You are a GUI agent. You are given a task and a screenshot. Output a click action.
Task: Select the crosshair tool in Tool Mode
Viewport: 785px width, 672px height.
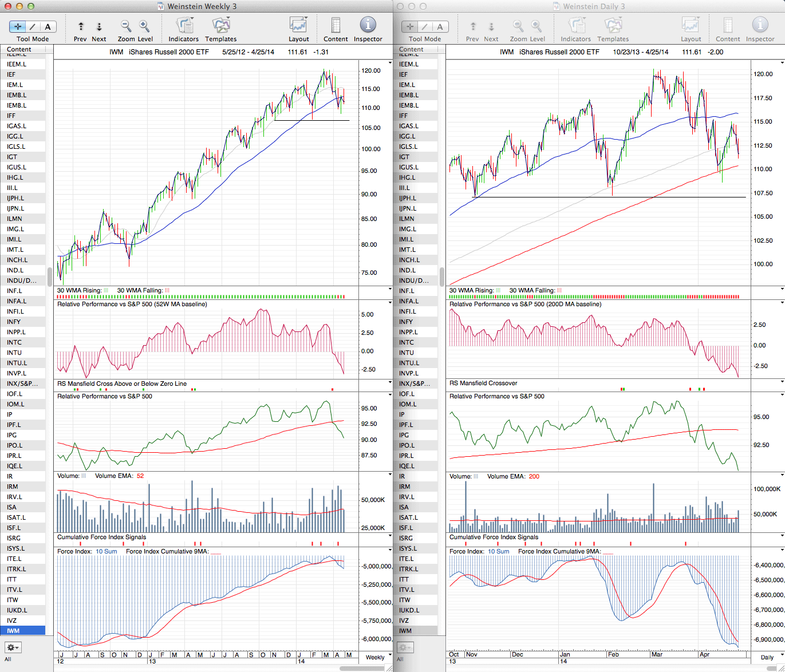(x=18, y=26)
